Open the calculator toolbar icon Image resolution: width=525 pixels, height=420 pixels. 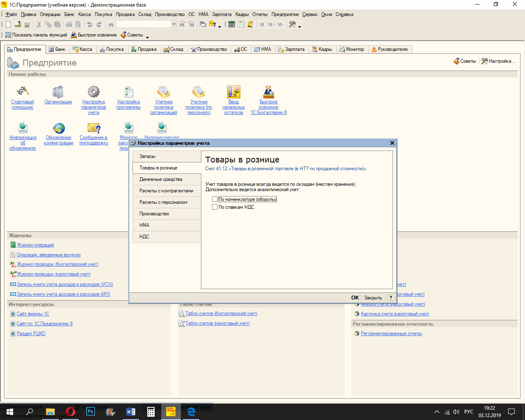pos(232,25)
